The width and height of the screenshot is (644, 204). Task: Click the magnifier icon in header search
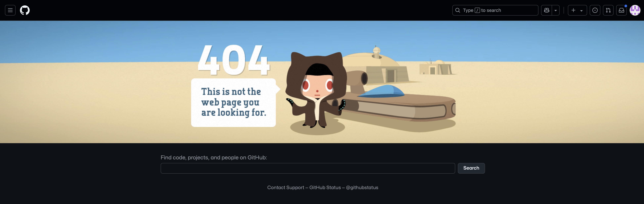[x=458, y=10]
